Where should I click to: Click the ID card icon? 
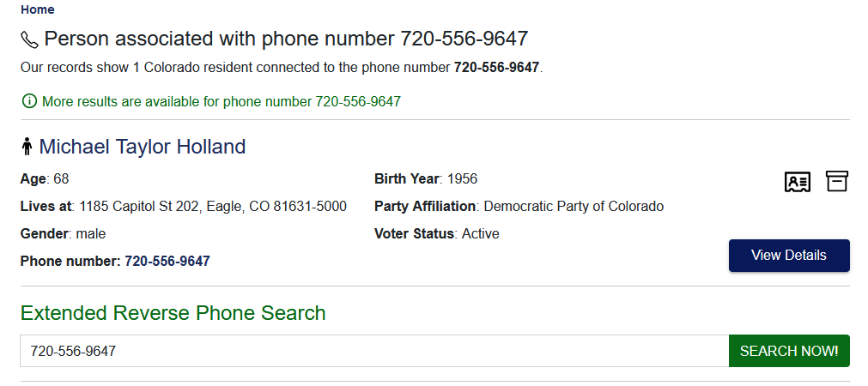(x=798, y=182)
